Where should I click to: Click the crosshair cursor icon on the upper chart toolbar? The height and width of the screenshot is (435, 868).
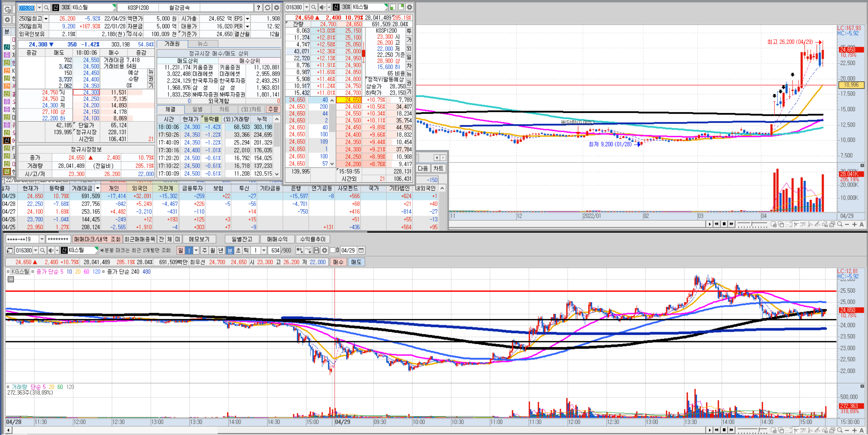(x=796, y=225)
